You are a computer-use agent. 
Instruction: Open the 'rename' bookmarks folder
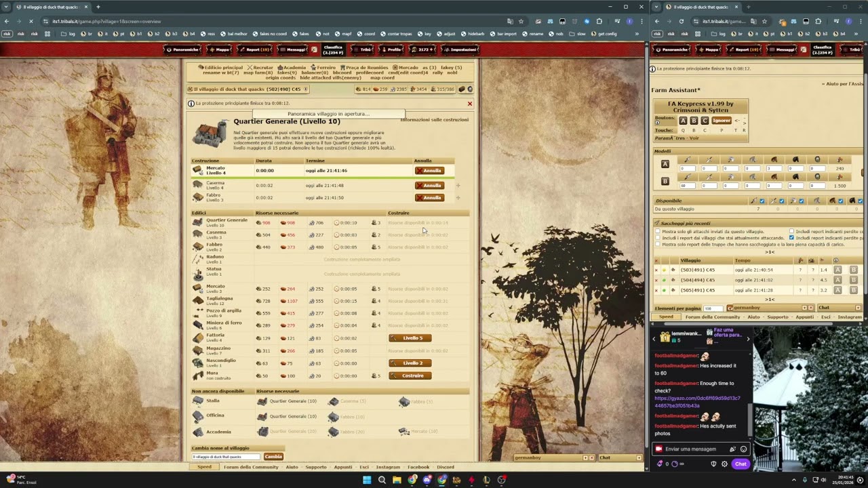pyautogui.click(x=532, y=33)
